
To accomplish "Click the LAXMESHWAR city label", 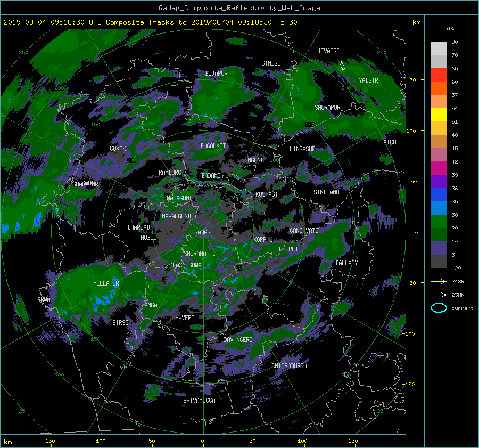I will (x=188, y=265).
